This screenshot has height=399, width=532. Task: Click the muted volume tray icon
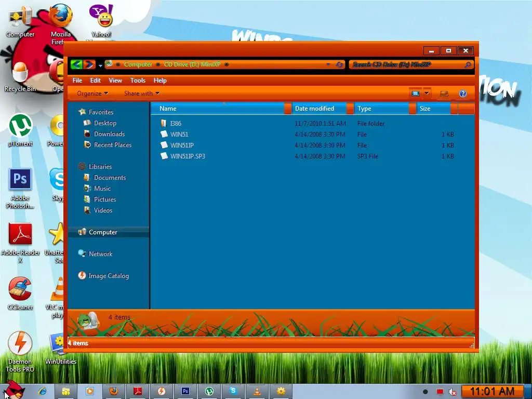453,392
